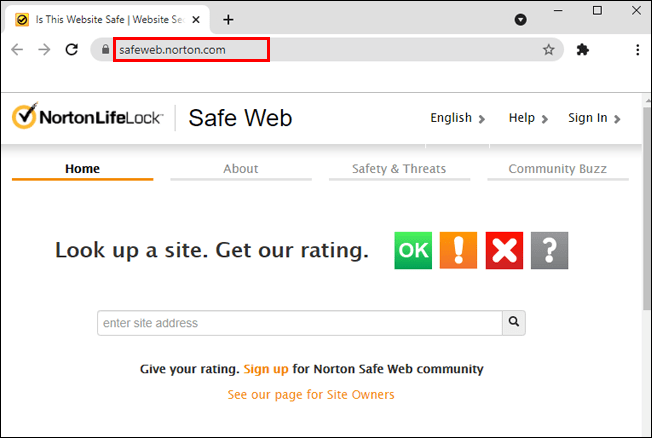Open See our page for Site Owners link
652x438 pixels.
tap(311, 394)
